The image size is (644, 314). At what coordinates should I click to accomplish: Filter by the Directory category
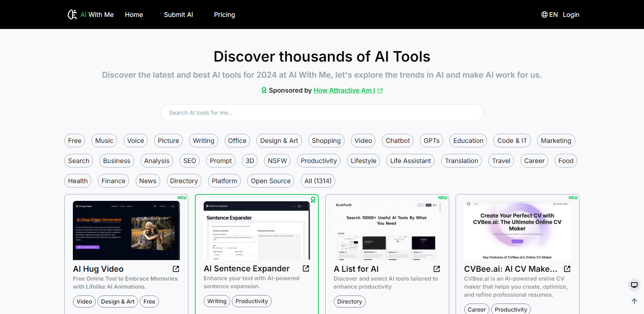184,181
